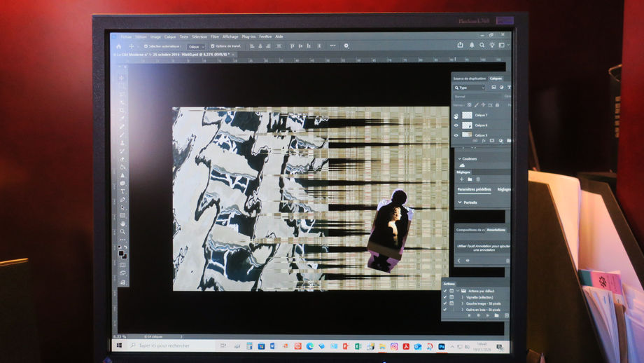The height and width of the screenshot is (363, 644).
Task: Select the Zoom magnifier tool in toolbox
Action: tap(122, 232)
